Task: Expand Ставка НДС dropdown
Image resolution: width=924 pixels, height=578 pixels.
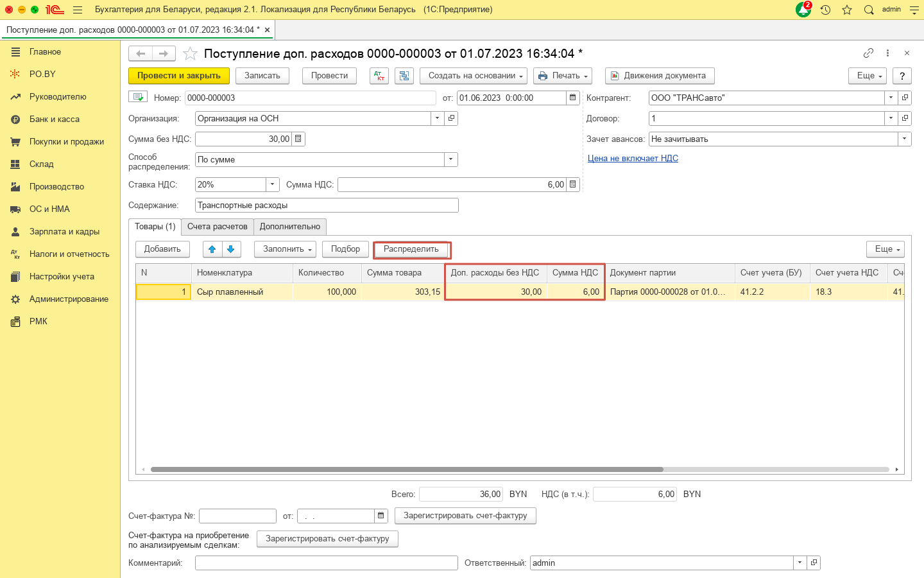Action: coord(273,184)
